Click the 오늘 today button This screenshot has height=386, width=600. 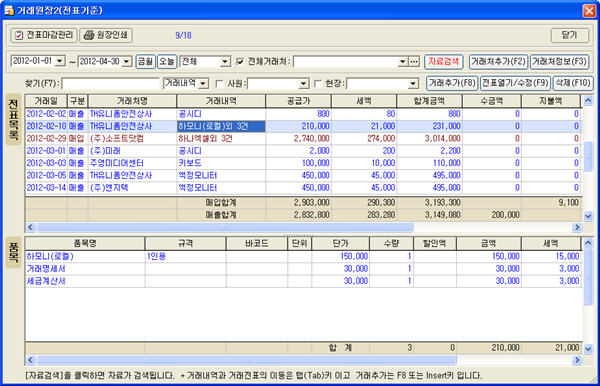(x=166, y=61)
